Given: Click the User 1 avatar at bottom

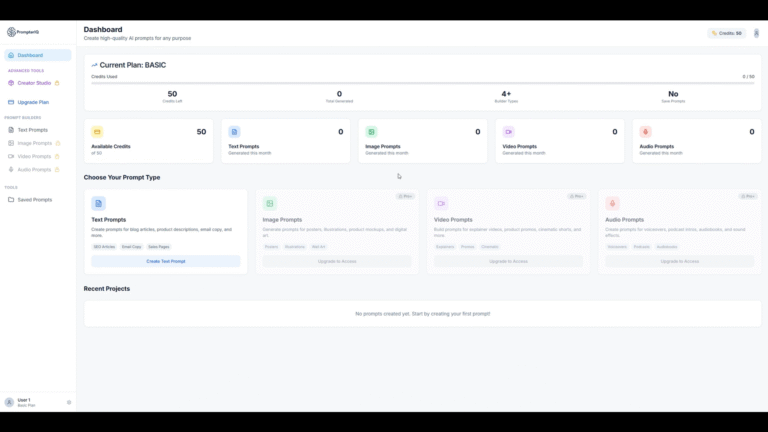Looking at the screenshot, I should tap(9, 402).
